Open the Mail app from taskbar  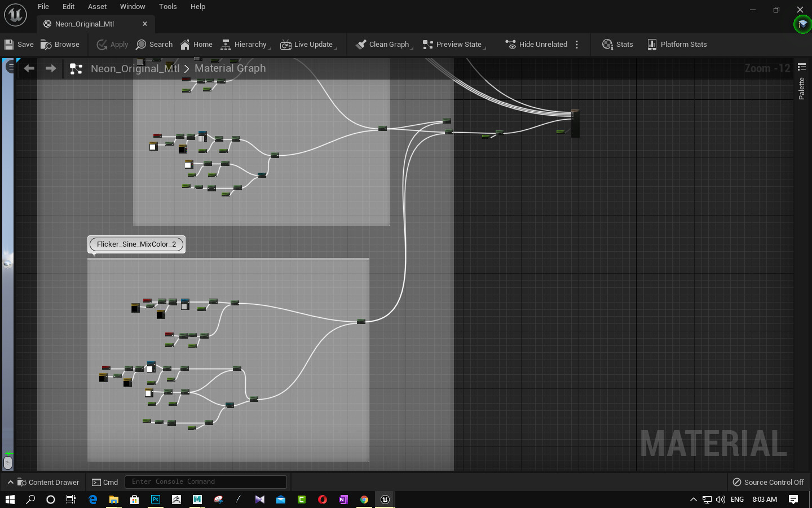(x=281, y=500)
